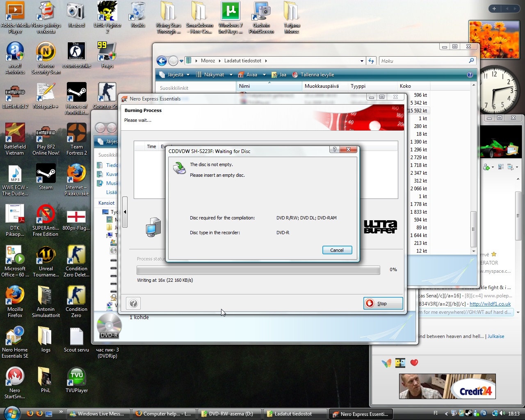Screen dimensions: 525x420
Task: Expand the Nero side panel arrow
Action: [125, 212]
